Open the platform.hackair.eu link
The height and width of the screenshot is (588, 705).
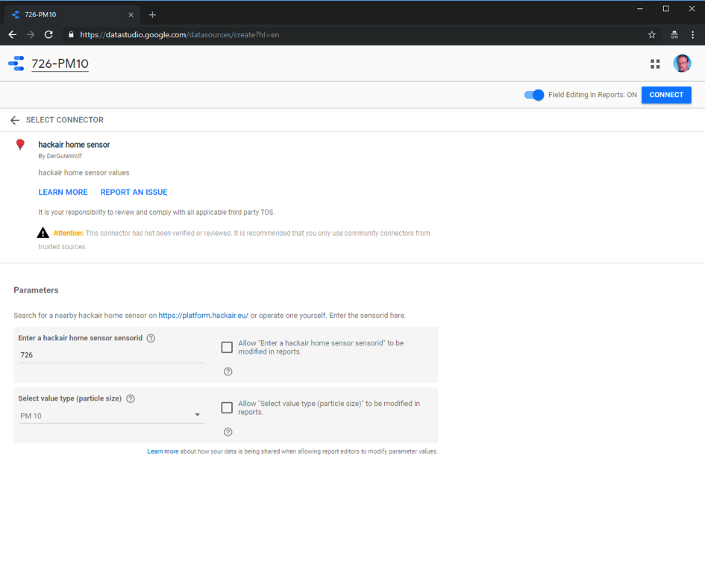click(x=203, y=316)
